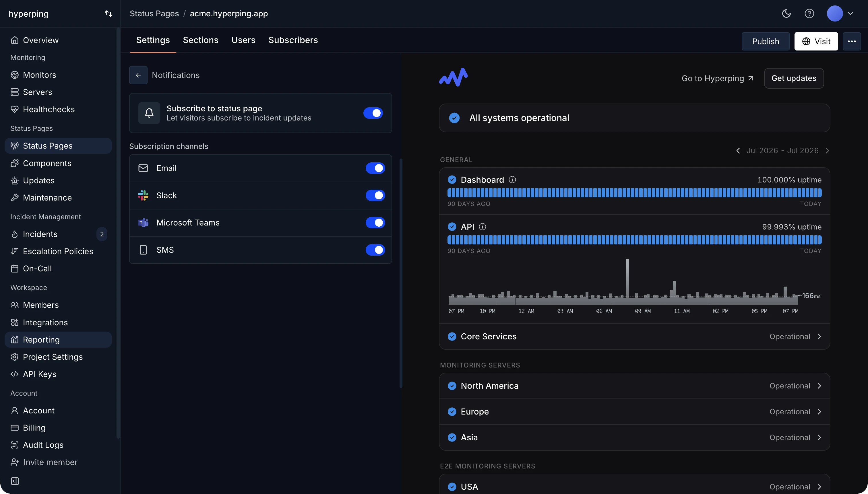Toggle SMS subscription channel switch
The height and width of the screenshot is (494, 868).
[x=375, y=250]
